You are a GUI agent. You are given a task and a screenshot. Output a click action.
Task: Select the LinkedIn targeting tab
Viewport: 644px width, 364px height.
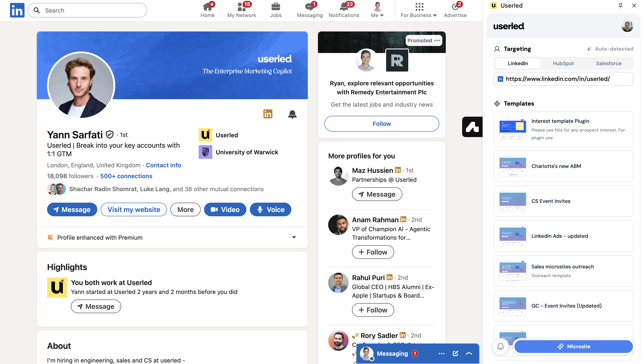518,63
